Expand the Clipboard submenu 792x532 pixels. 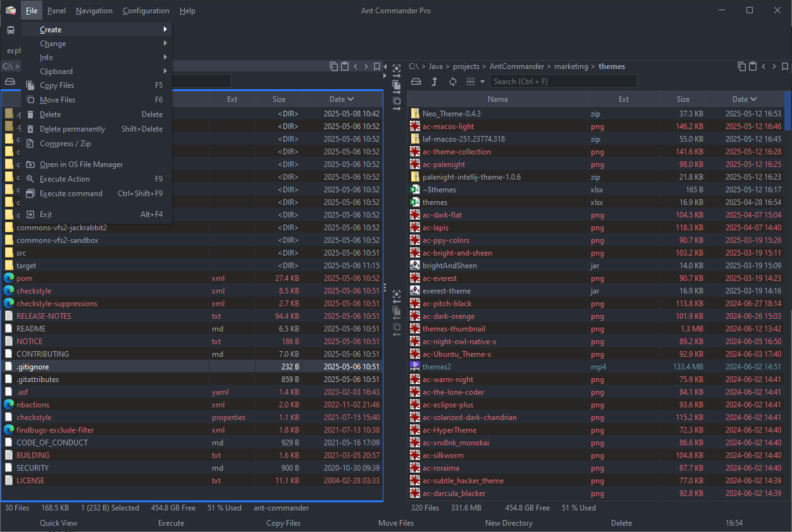coord(96,71)
